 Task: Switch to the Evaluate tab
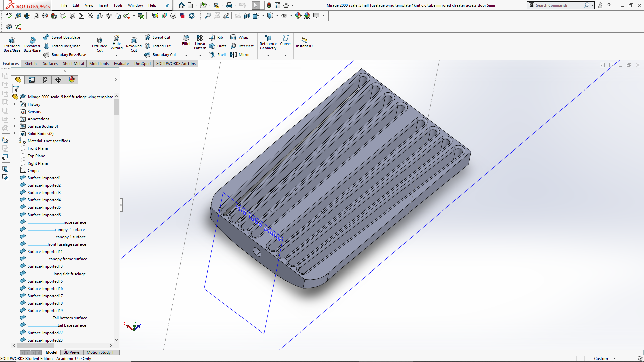tap(121, 64)
